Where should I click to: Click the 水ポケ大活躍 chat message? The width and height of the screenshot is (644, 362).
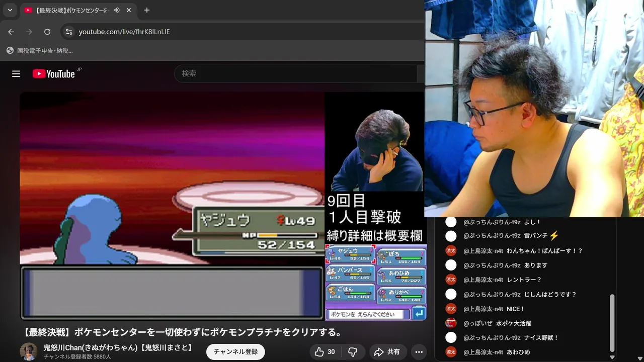tap(514, 323)
